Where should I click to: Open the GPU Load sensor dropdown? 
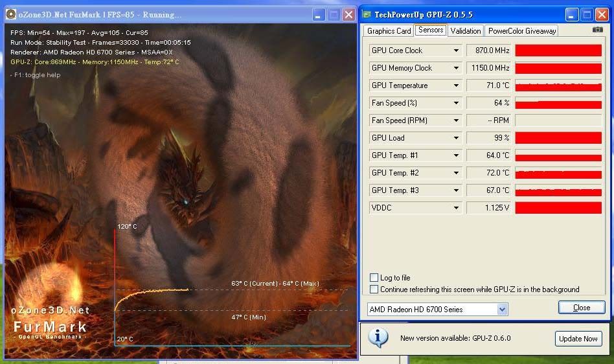pyautogui.click(x=456, y=138)
